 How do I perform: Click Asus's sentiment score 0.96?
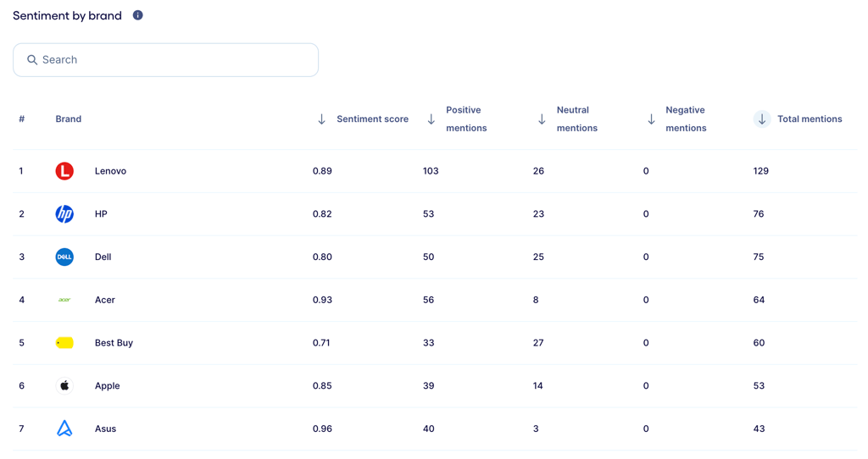pos(322,429)
